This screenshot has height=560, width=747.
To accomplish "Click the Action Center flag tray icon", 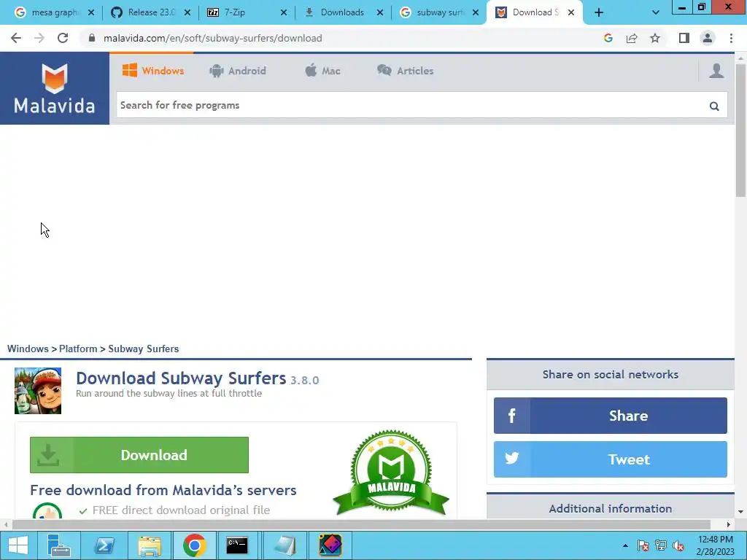I will 643,545.
